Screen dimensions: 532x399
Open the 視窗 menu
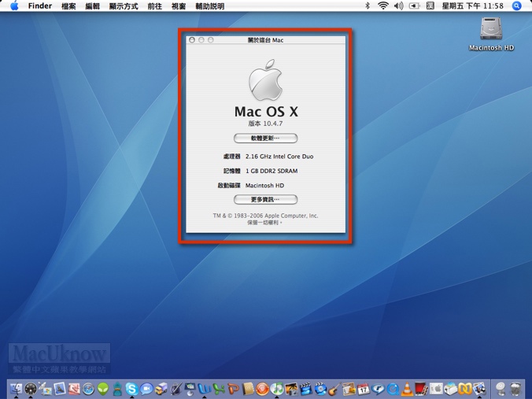[x=179, y=6]
